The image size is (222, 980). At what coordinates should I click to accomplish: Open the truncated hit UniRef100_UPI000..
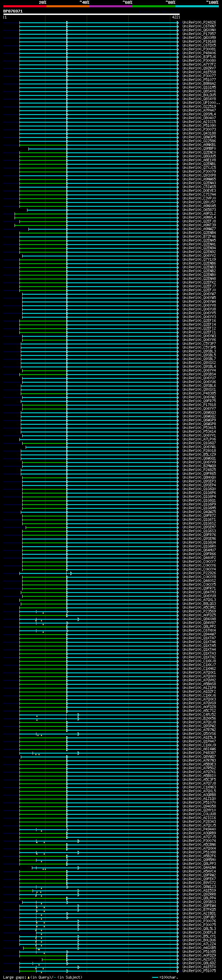pyautogui.click(x=201, y=103)
